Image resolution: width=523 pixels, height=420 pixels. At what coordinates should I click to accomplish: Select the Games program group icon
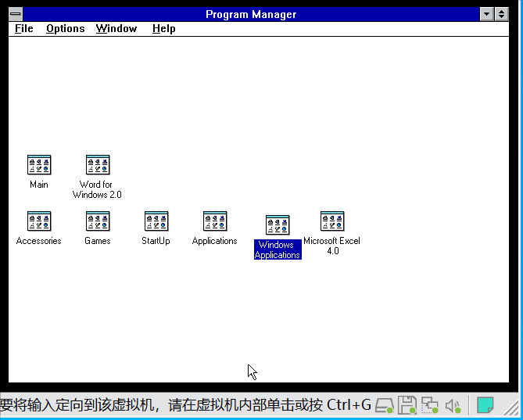[98, 221]
